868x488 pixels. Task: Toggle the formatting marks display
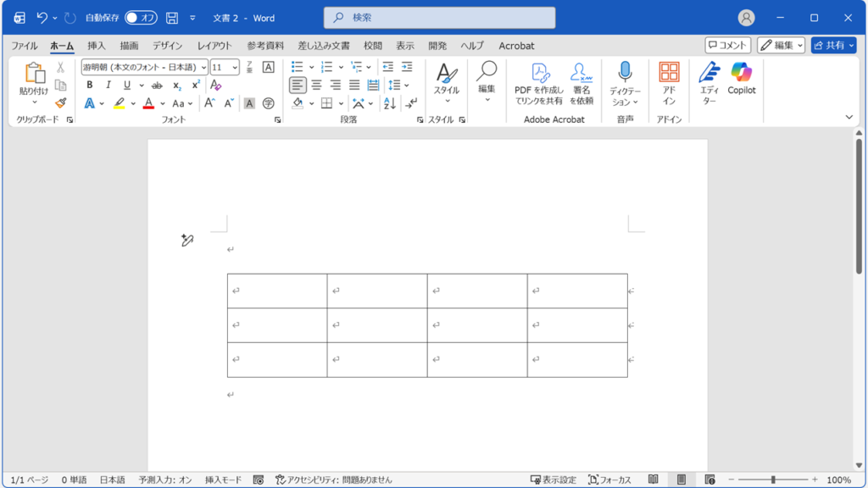[x=411, y=103]
